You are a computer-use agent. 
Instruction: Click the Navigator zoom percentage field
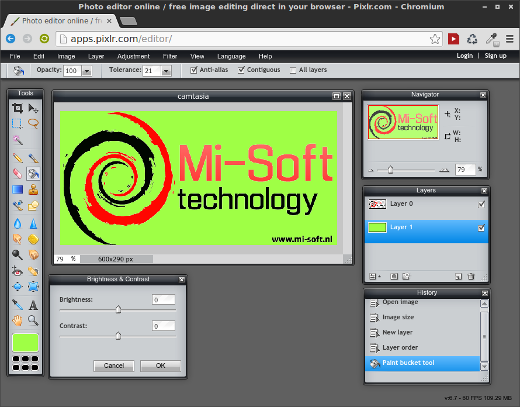coord(465,169)
